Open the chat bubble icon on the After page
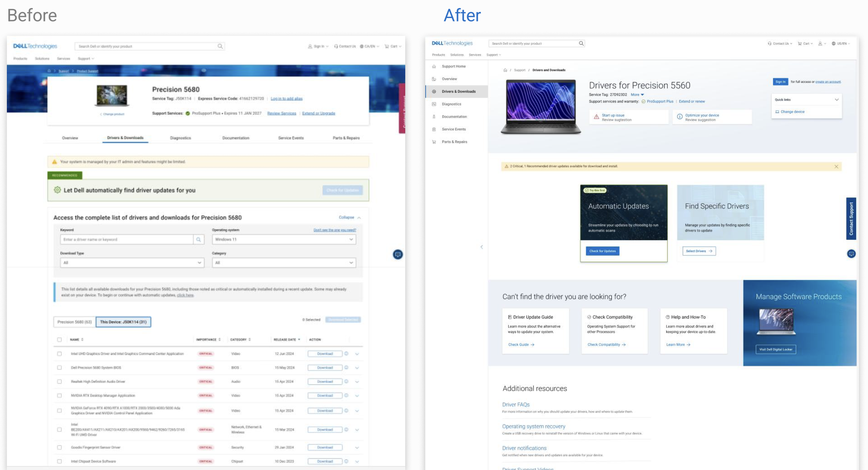The height and width of the screenshot is (470, 868). (x=851, y=254)
